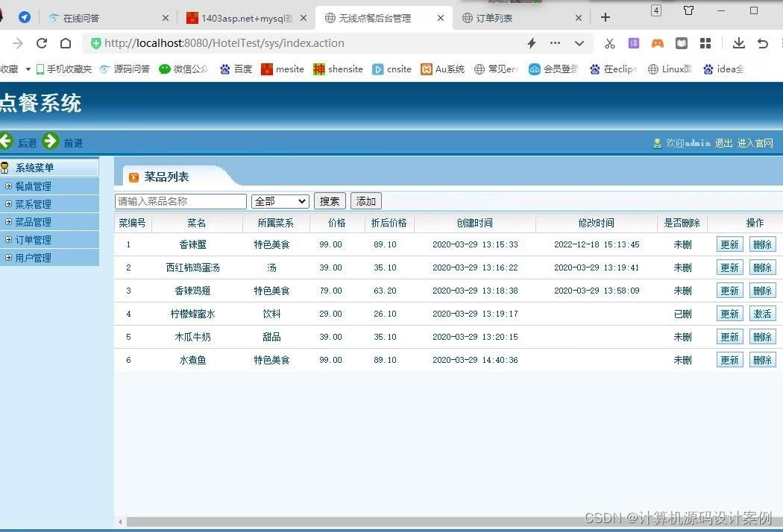Open the Linux bookmark
Screen dimensions: 783x532
pos(670,69)
